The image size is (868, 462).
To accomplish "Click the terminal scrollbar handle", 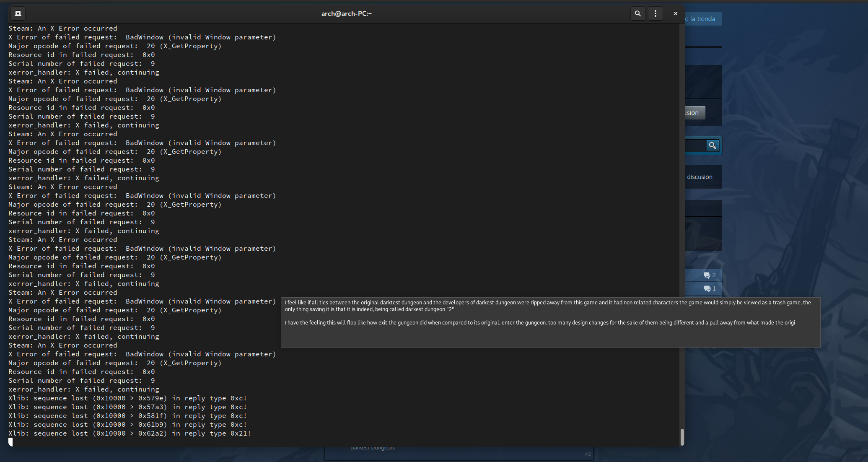I will [682, 436].
